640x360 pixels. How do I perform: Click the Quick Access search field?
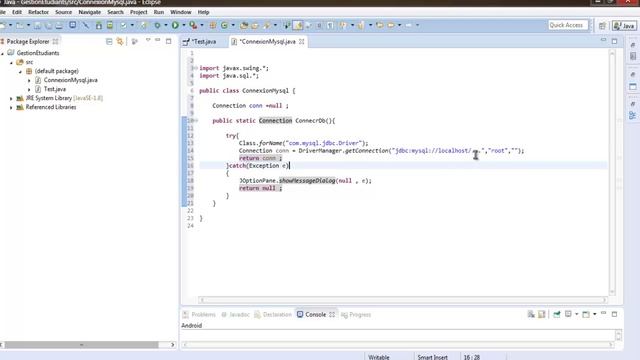(568, 25)
